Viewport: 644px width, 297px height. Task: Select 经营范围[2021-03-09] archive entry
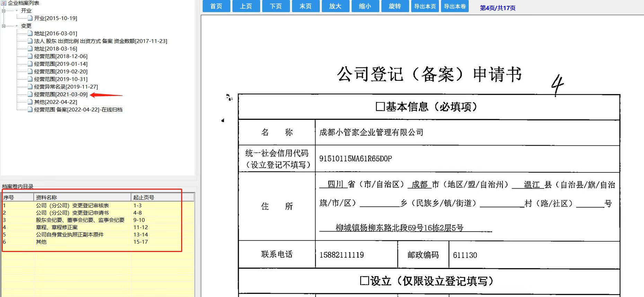61,94
